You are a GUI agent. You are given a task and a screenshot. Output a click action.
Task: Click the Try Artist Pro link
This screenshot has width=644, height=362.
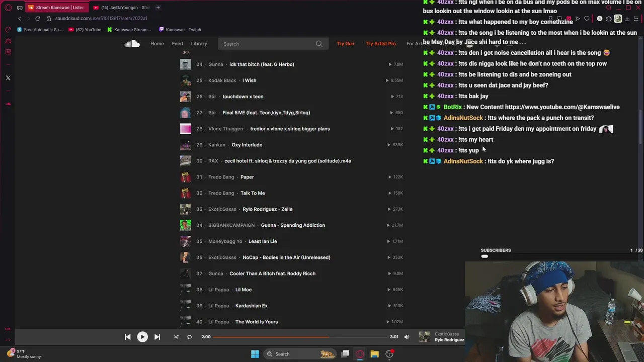(x=380, y=44)
